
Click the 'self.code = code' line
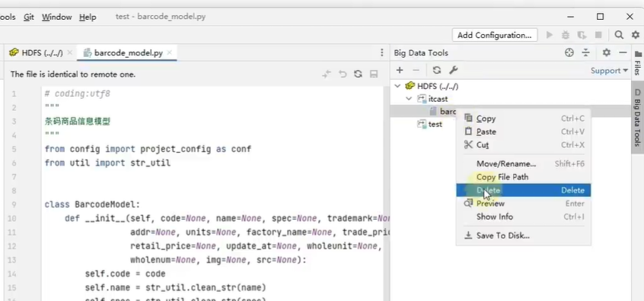(125, 274)
